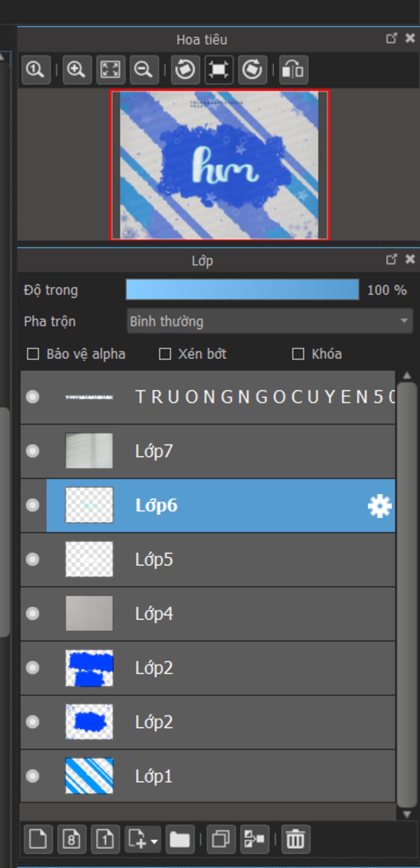420x868 pixels.
Task: Select the Lớp4 layer
Action: pos(208,613)
